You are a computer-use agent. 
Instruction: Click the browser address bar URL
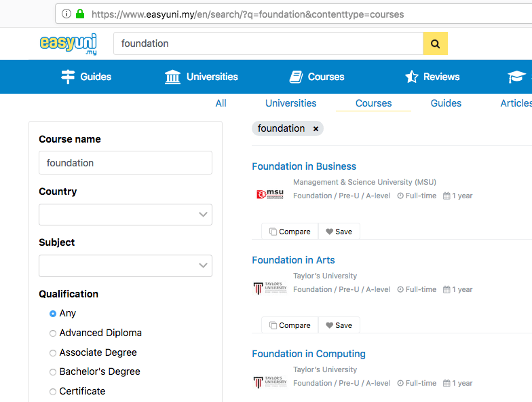click(x=248, y=14)
